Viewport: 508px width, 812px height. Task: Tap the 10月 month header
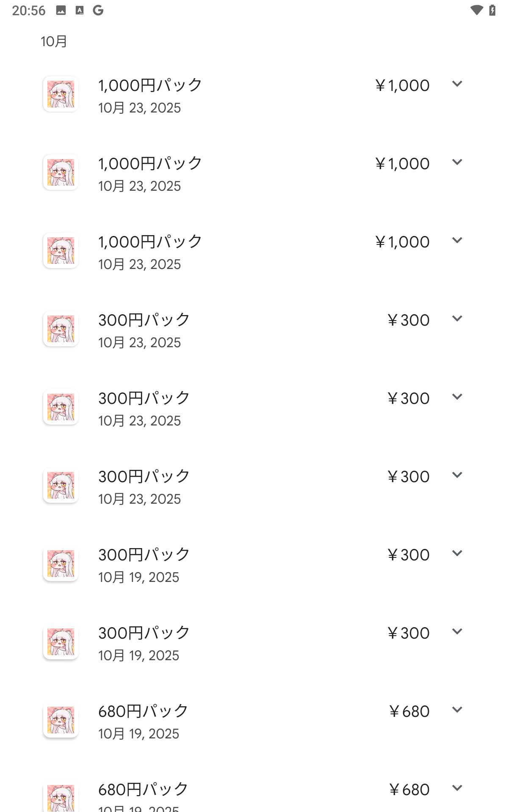[x=54, y=41]
